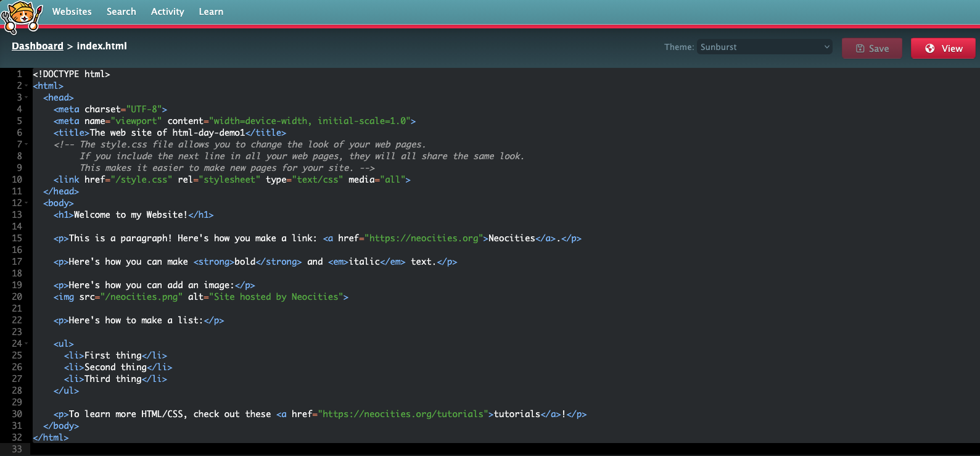Click the "text/css" type value
Screen dimensions: 980x456
point(318,180)
